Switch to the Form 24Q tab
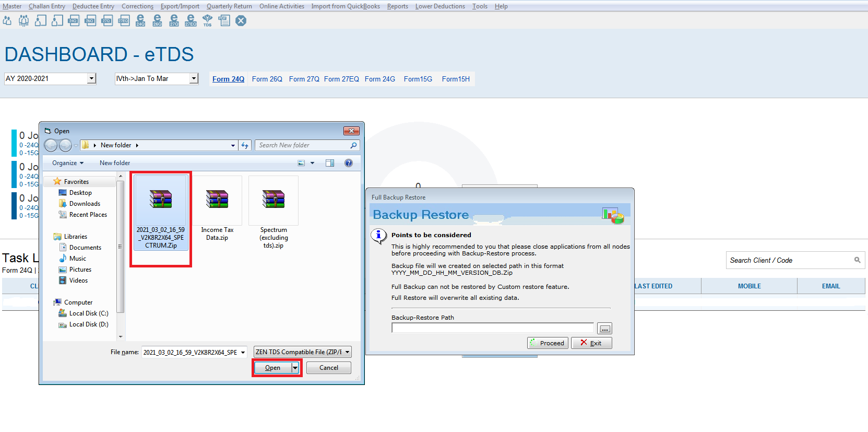This screenshot has width=868, height=432. (228, 79)
